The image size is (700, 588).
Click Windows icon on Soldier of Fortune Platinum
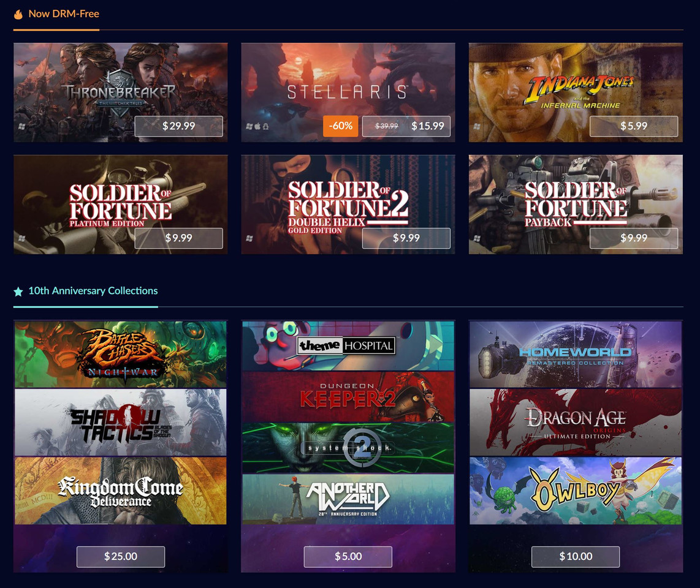pos(21,238)
